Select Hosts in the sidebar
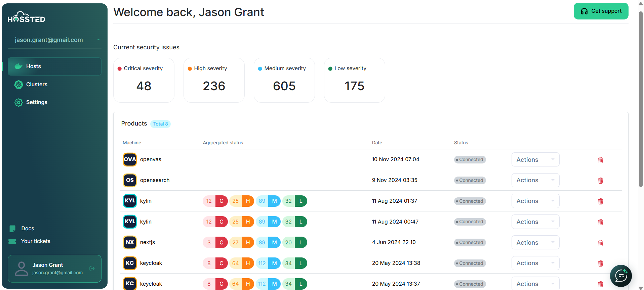Image resolution: width=644 pixels, height=290 pixels. (x=34, y=66)
